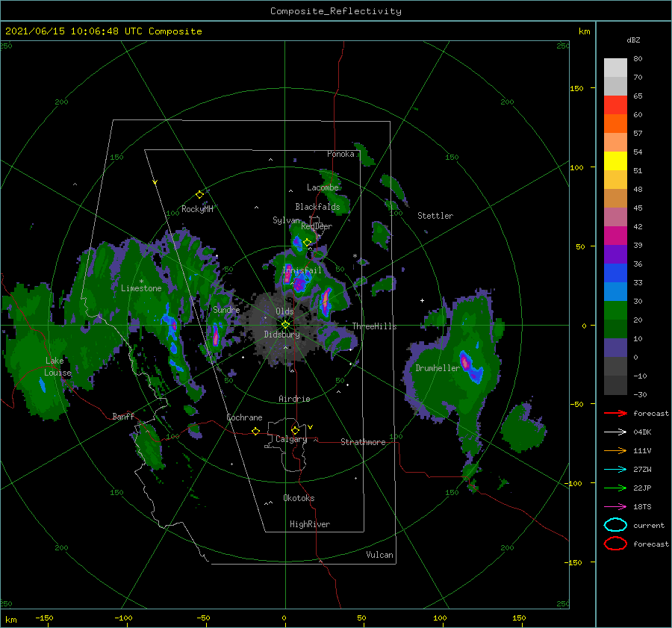Image resolution: width=672 pixels, height=628 pixels.
Task: Click the Blackfalds town label
Action: click(317, 207)
